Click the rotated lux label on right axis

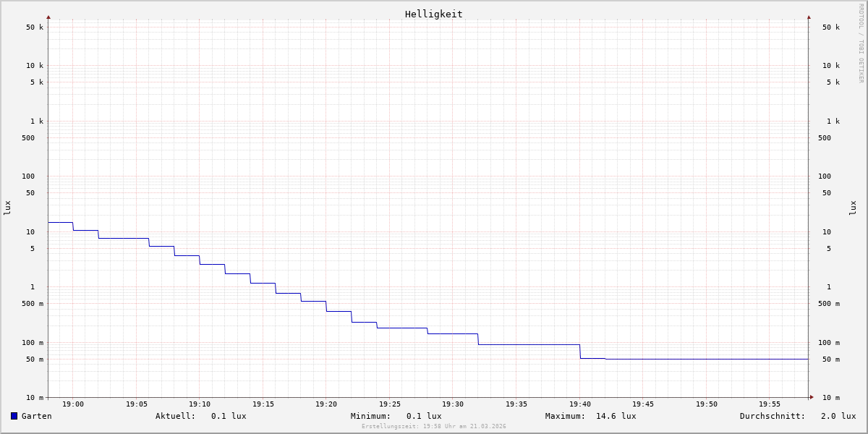click(853, 208)
